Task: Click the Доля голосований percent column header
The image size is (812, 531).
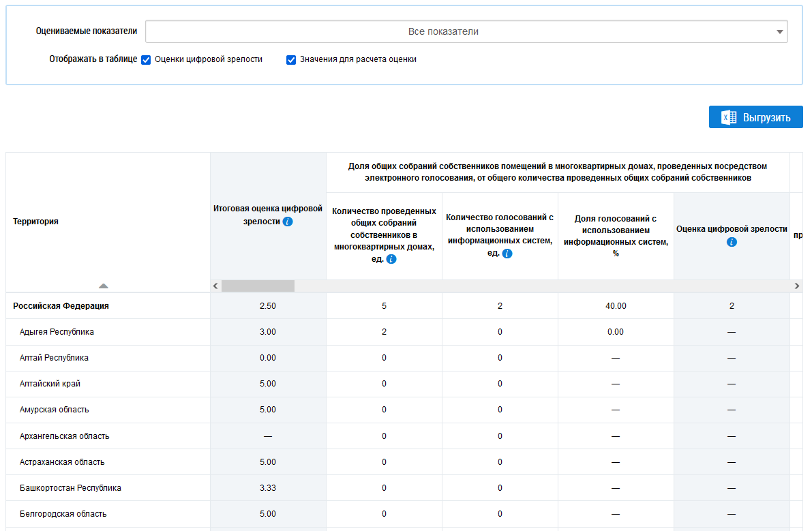Action: coord(616,236)
